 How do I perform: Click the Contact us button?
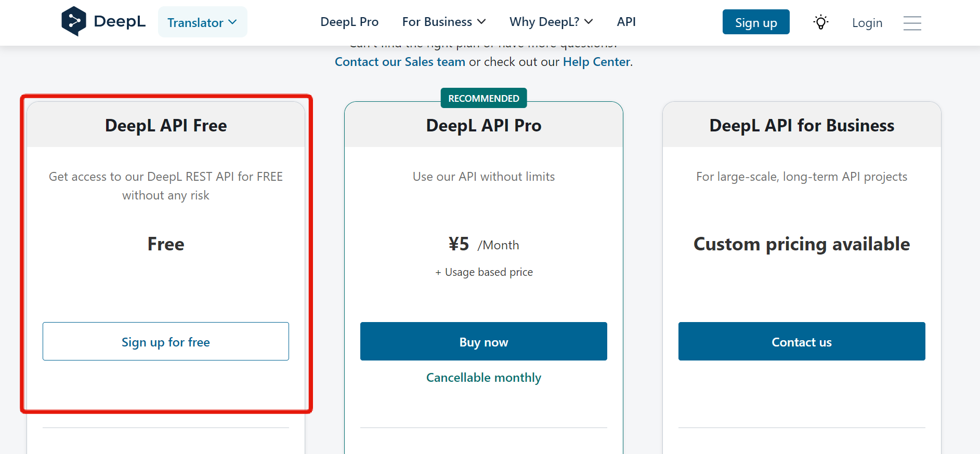point(801,342)
